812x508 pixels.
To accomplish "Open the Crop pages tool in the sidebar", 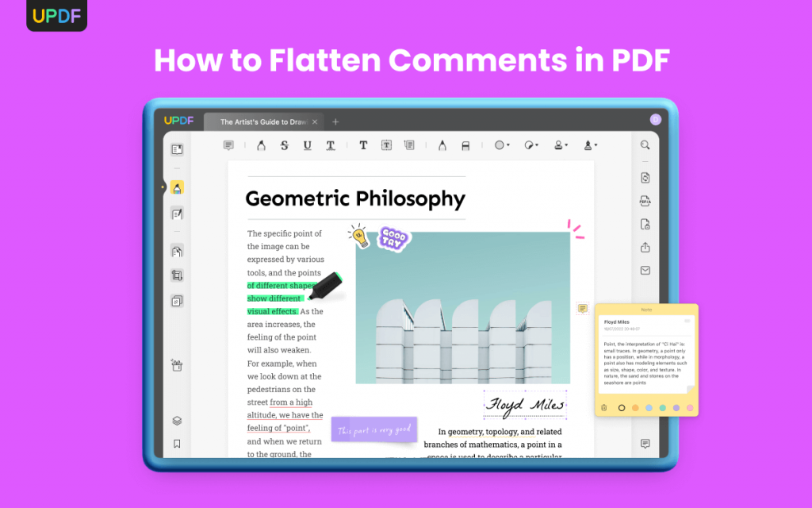I will [x=177, y=275].
